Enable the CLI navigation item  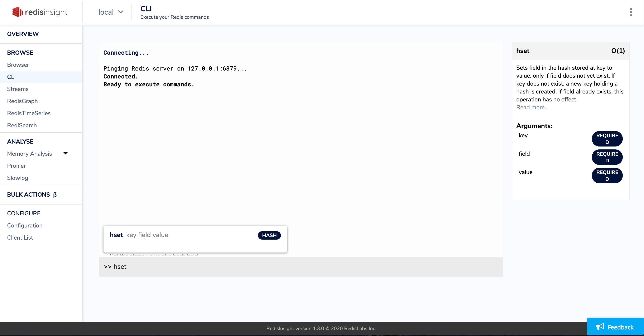click(11, 77)
